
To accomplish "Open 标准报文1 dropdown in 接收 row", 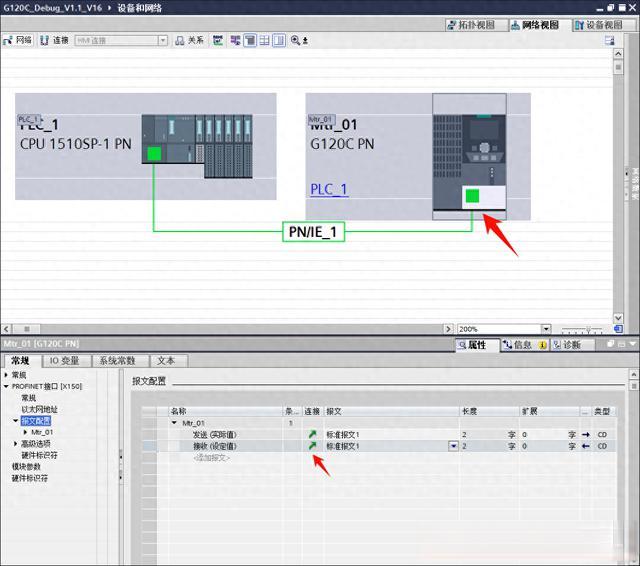I will [x=453, y=446].
